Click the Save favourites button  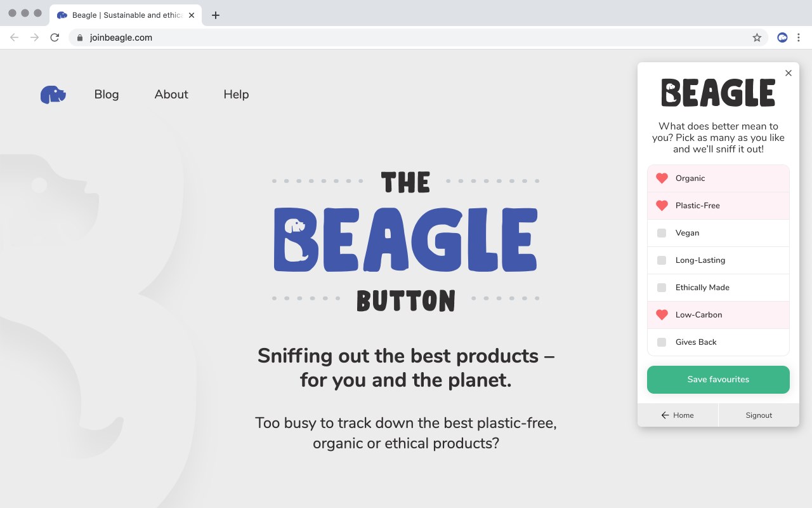pyautogui.click(x=718, y=380)
